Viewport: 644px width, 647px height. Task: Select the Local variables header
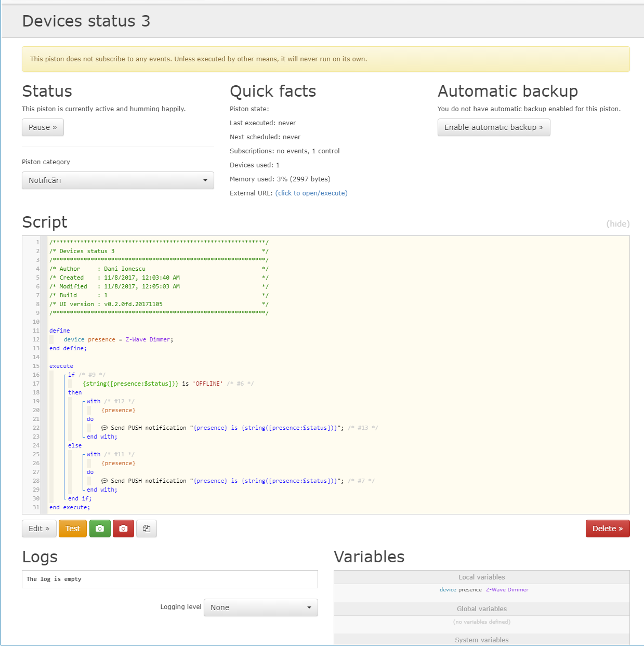[481, 577]
